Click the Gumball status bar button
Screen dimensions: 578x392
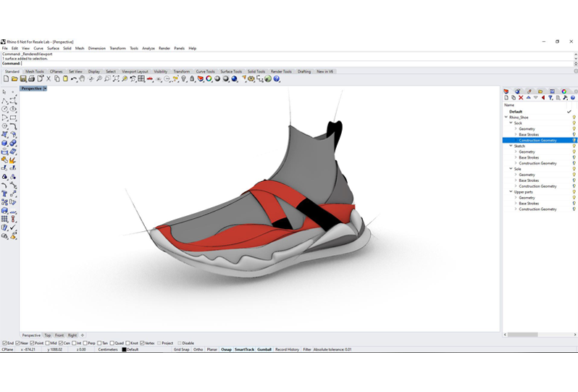click(264, 349)
